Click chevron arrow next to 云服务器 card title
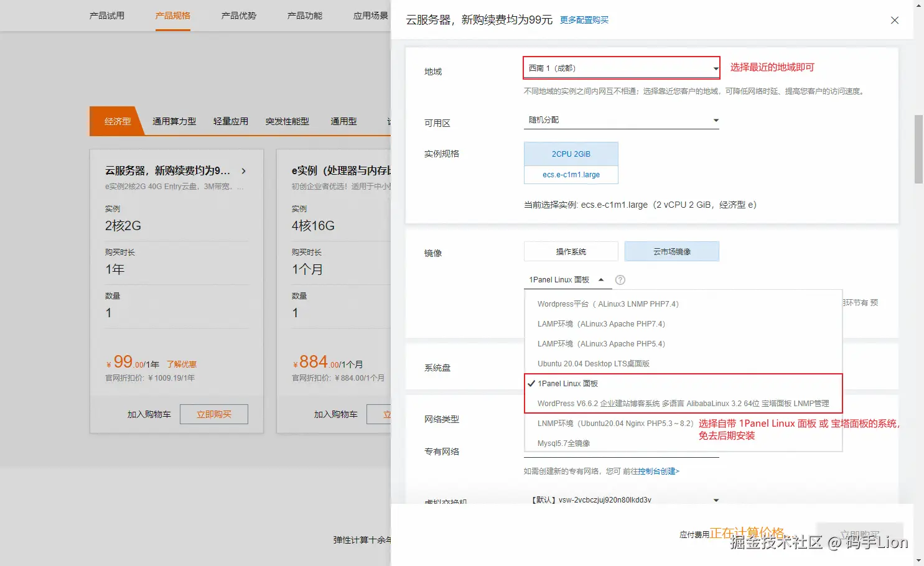 [x=243, y=170]
